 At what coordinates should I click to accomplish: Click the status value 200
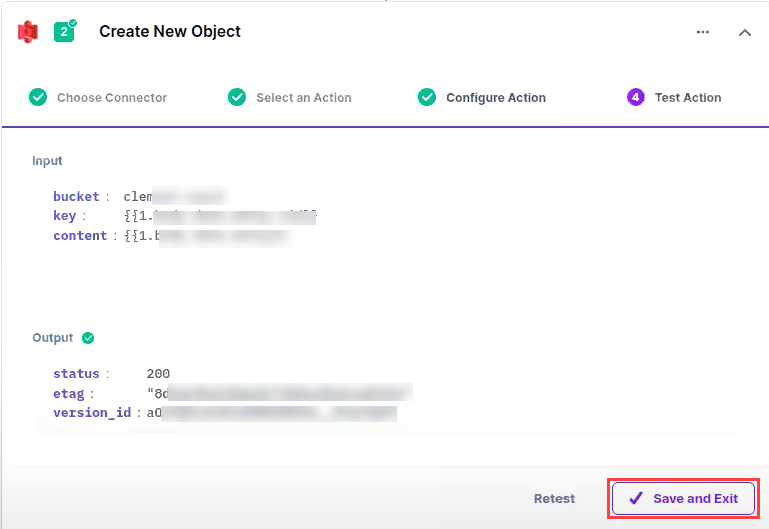coord(158,374)
